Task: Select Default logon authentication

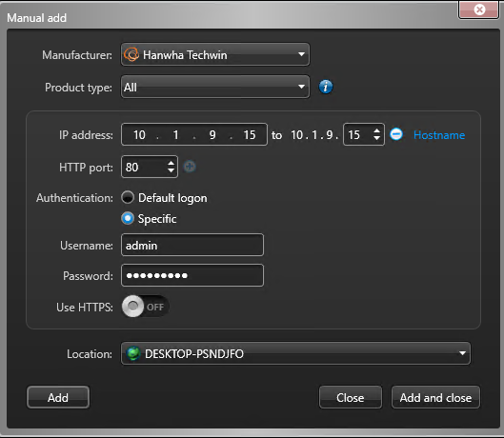Action: pyautogui.click(x=128, y=197)
